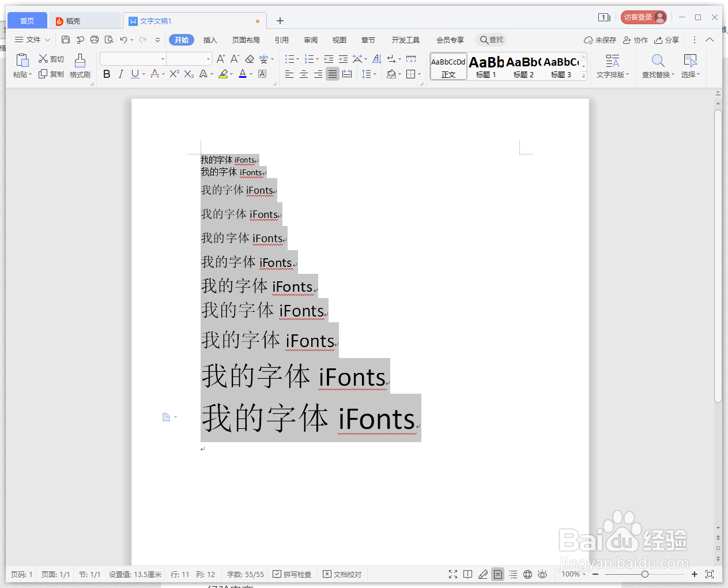Open quick access toolbar customize dropdown

pyautogui.click(x=157, y=40)
